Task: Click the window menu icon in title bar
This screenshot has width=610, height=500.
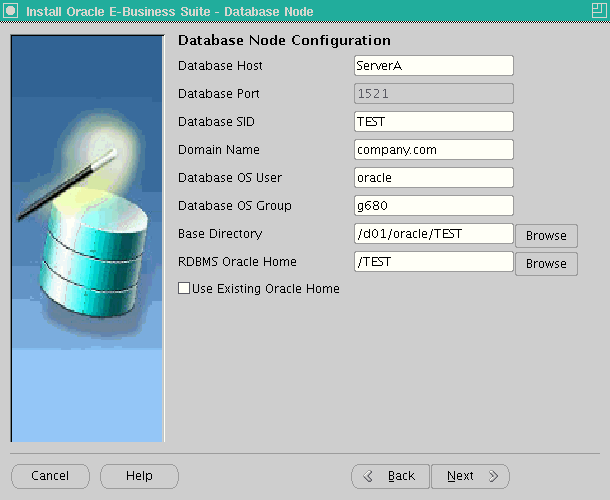Action: point(11,11)
